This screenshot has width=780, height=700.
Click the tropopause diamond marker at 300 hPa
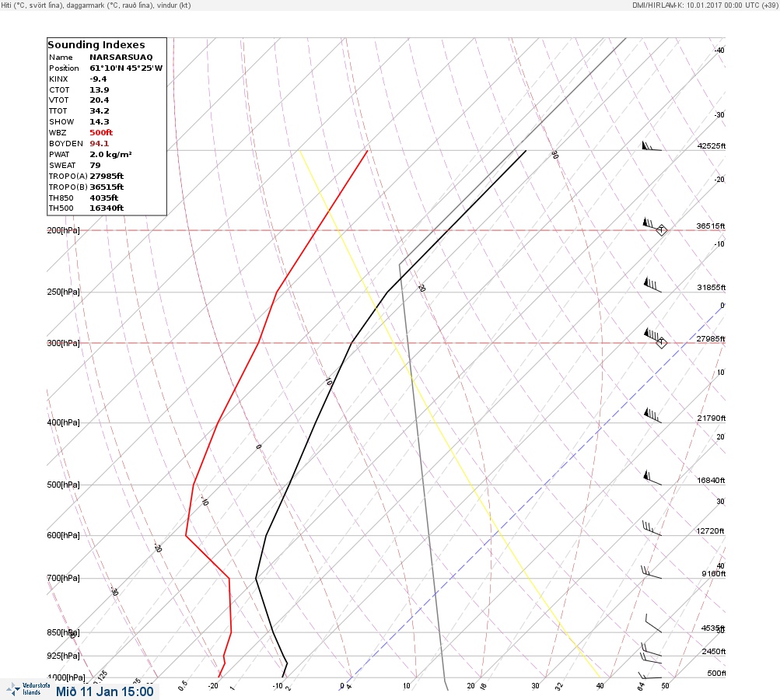(661, 342)
